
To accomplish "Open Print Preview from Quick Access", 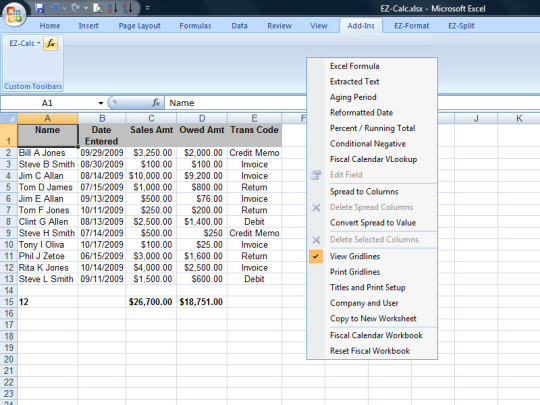I will coord(97,8).
